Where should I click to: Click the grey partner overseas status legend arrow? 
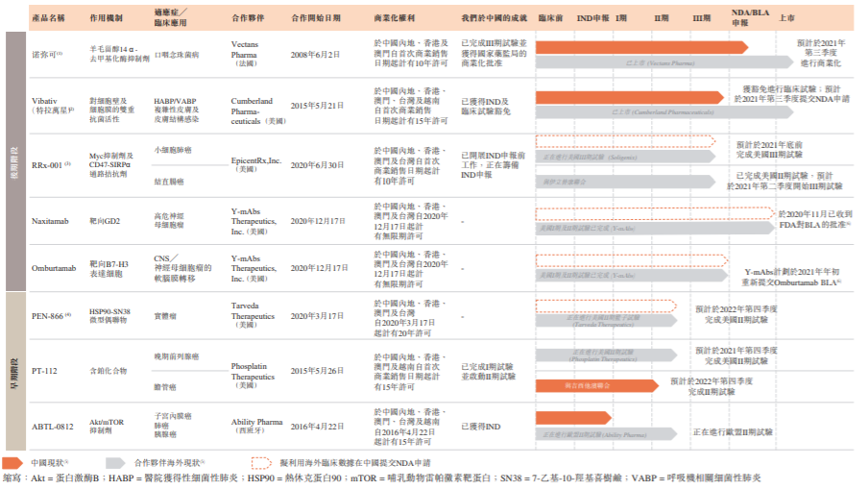click(x=115, y=463)
